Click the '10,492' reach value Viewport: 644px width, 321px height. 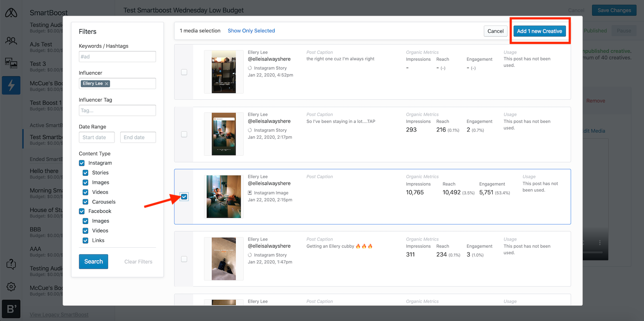point(451,192)
